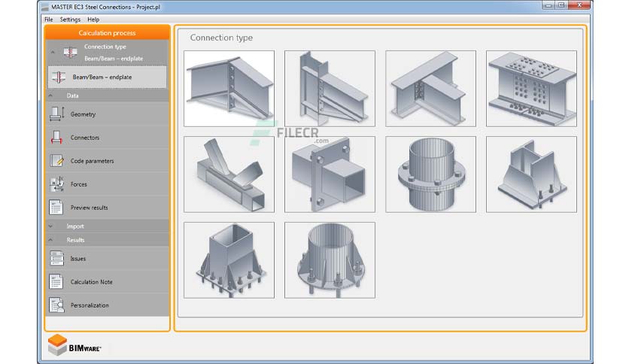Choose the bolted splice plate connection thumbnail
Screen dimensions: 629x364
point(531,89)
